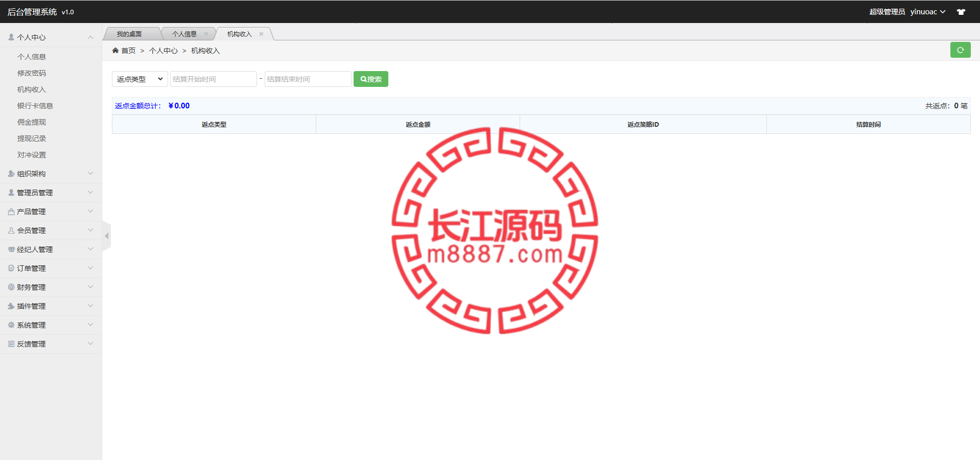
Task: Click the 系统管理 gear icon
Action: pyautogui.click(x=11, y=325)
